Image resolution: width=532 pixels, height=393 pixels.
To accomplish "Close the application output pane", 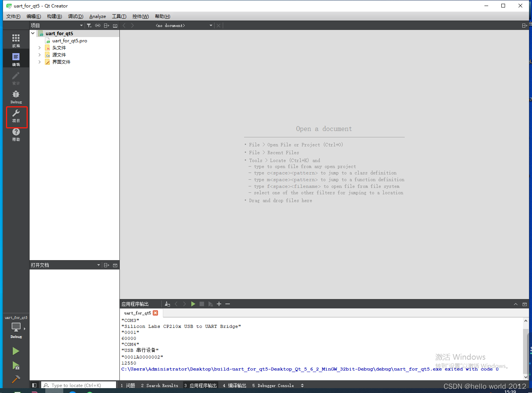I will click(525, 304).
